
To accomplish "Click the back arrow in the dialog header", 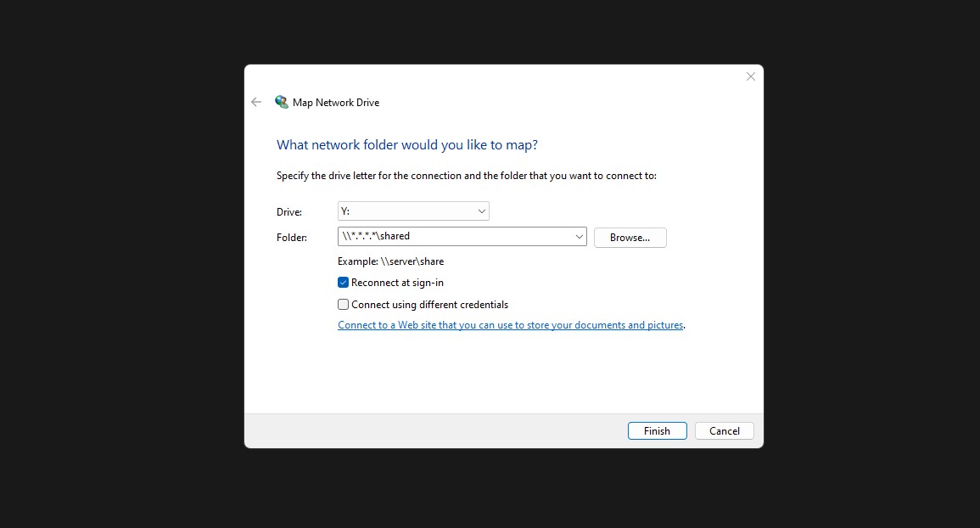I will (x=256, y=102).
